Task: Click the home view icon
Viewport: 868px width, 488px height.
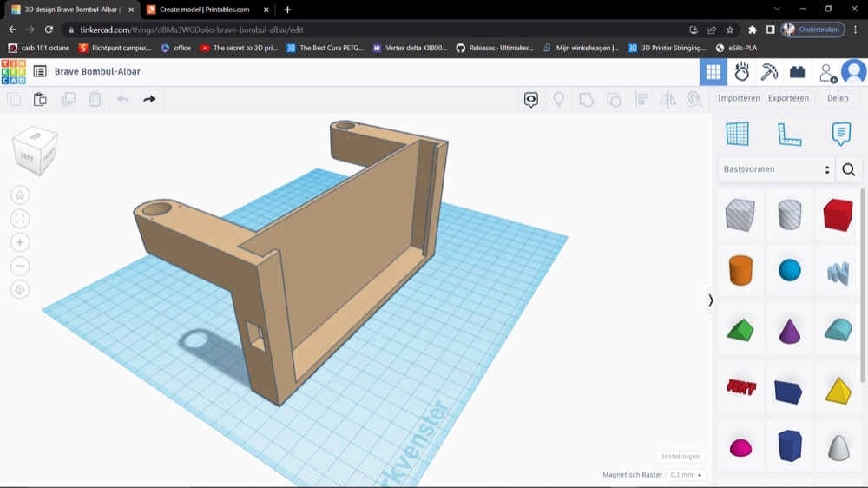Action: click(20, 195)
